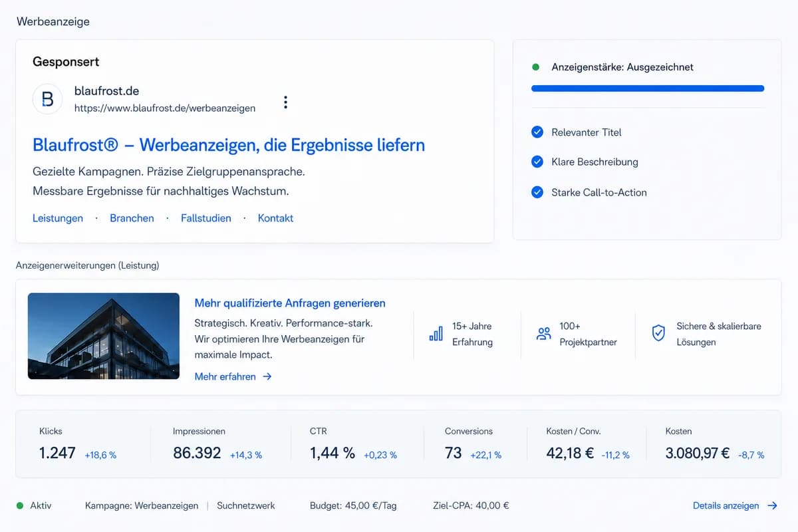The width and height of the screenshot is (798, 532).
Task: Click the Blaufrost® ad headline
Action: (229, 144)
